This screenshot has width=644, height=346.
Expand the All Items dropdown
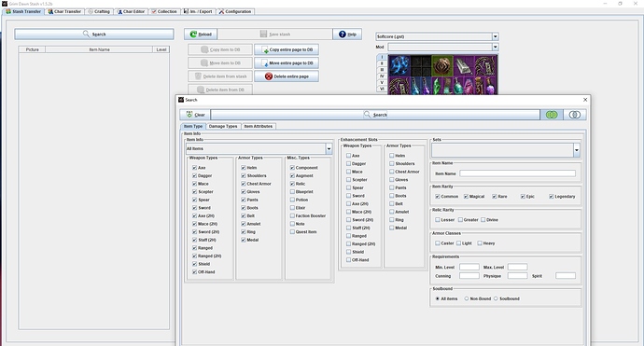click(x=329, y=148)
